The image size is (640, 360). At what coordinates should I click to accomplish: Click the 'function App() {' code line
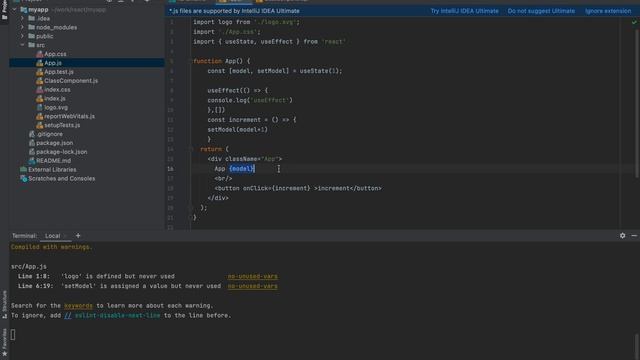pyautogui.click(x=222, y=61)
